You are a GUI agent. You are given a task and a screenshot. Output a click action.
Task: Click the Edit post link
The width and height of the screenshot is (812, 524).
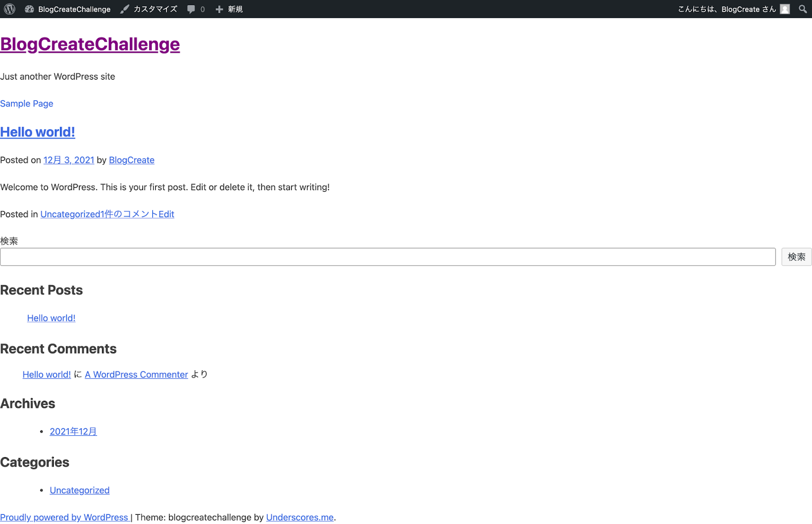(x=166, y=214)
